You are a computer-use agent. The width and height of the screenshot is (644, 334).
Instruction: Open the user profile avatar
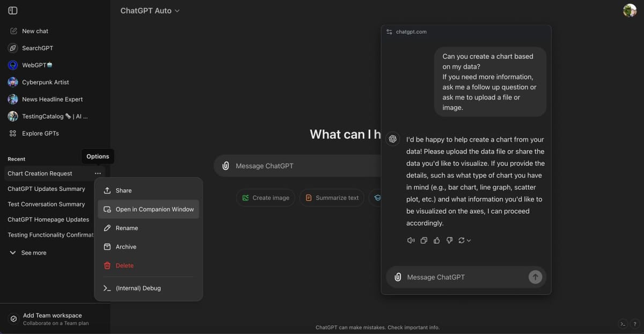pos(630,10)
